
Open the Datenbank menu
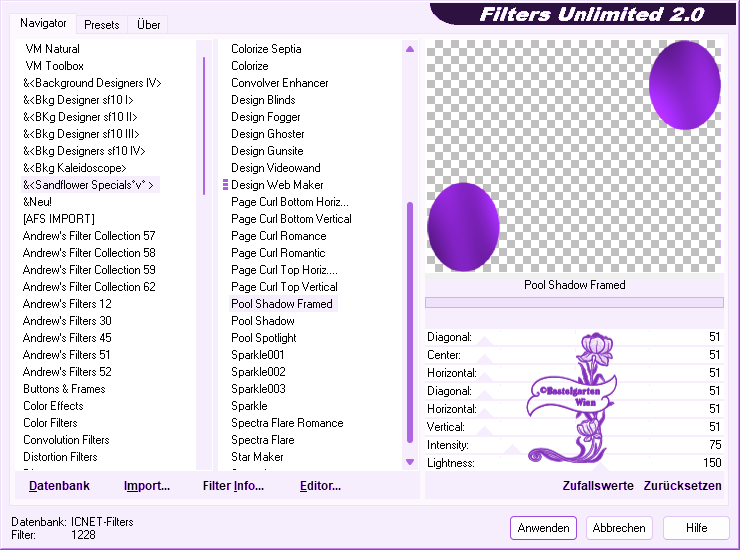click(59, 486)
